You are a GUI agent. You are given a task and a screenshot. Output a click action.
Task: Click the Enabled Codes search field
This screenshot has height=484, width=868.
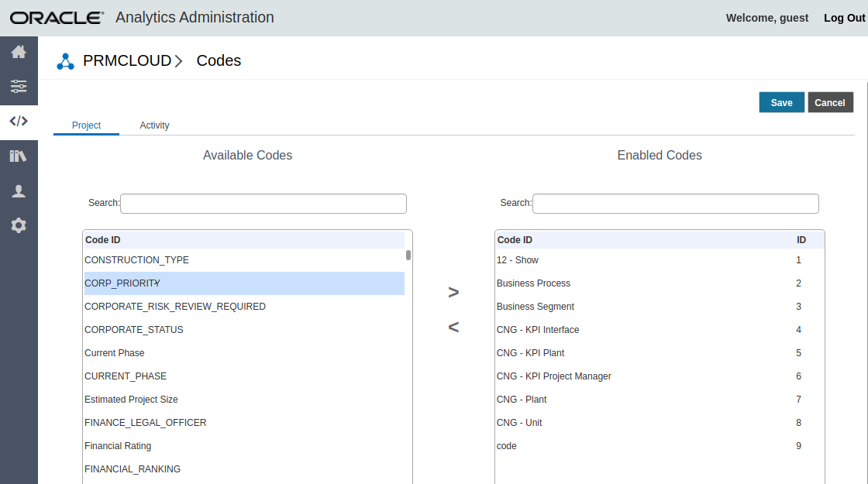676,203
